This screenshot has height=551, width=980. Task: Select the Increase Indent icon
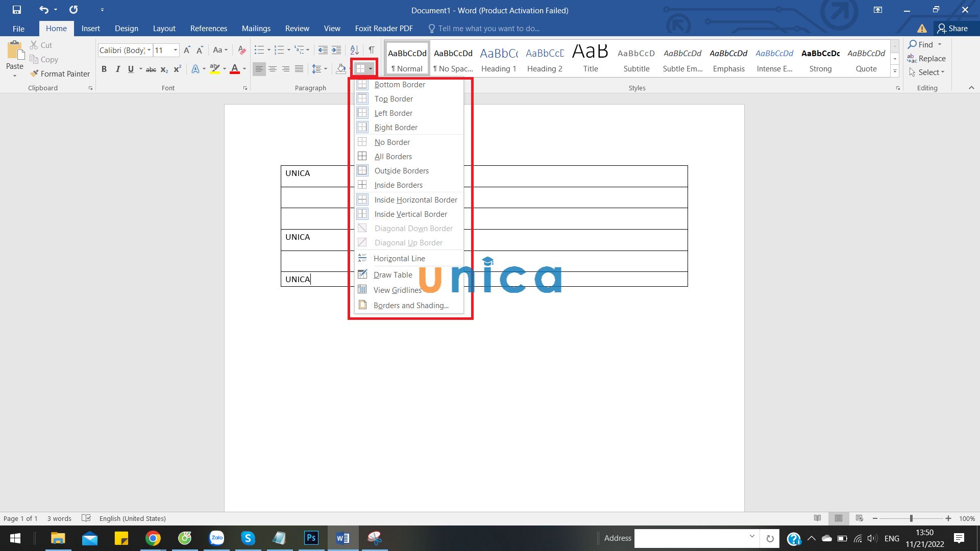click(x=335, y=51)
